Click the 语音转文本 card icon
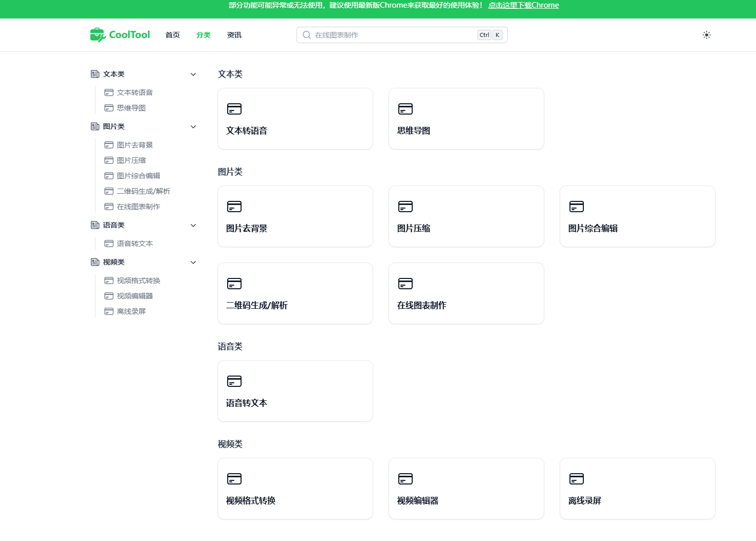 234,381
